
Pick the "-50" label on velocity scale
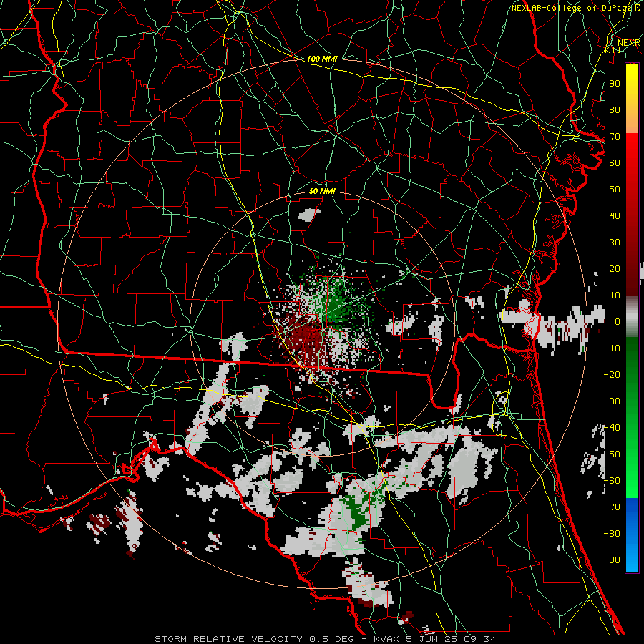click(x=612, y=454)
